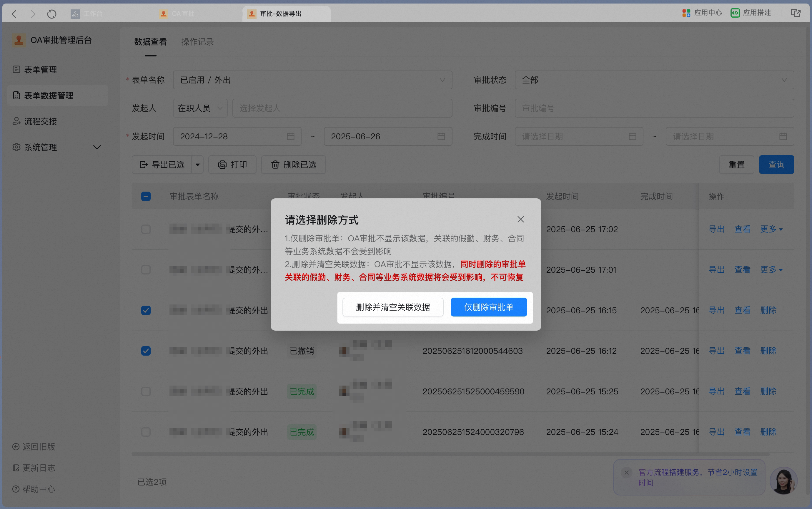
Task: Click the browser refresh icon
Action: pos(51,14)
